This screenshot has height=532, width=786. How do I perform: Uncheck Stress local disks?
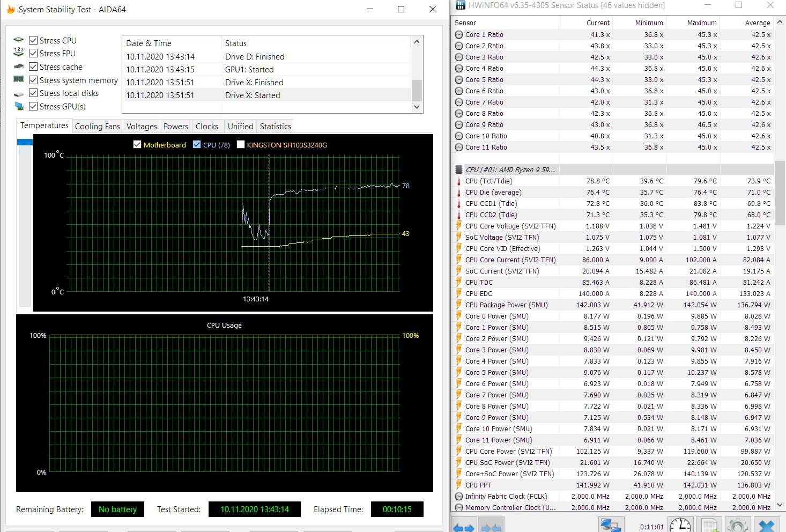[34, 93]
